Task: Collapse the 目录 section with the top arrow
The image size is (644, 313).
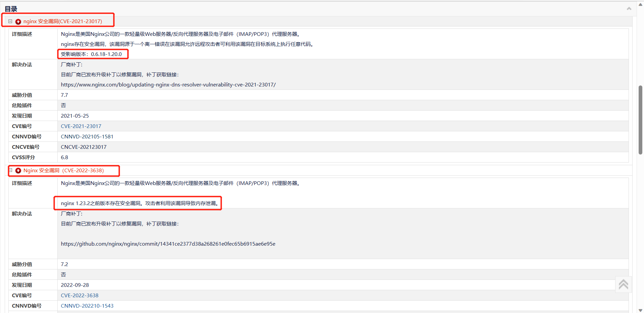Action: click(629, 9)
